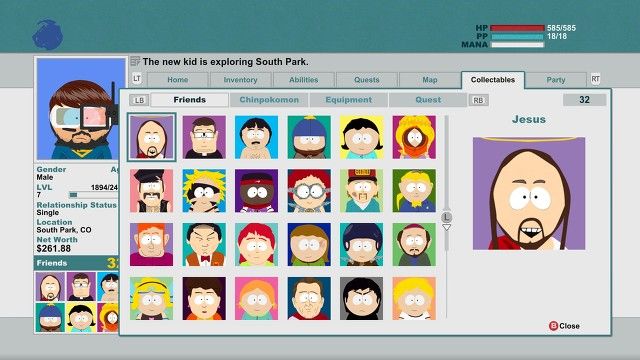This screenshot has height=360, width=640.
Task: Select the spiky blond-haired kid portrait
Action: [x=204, y=191]
